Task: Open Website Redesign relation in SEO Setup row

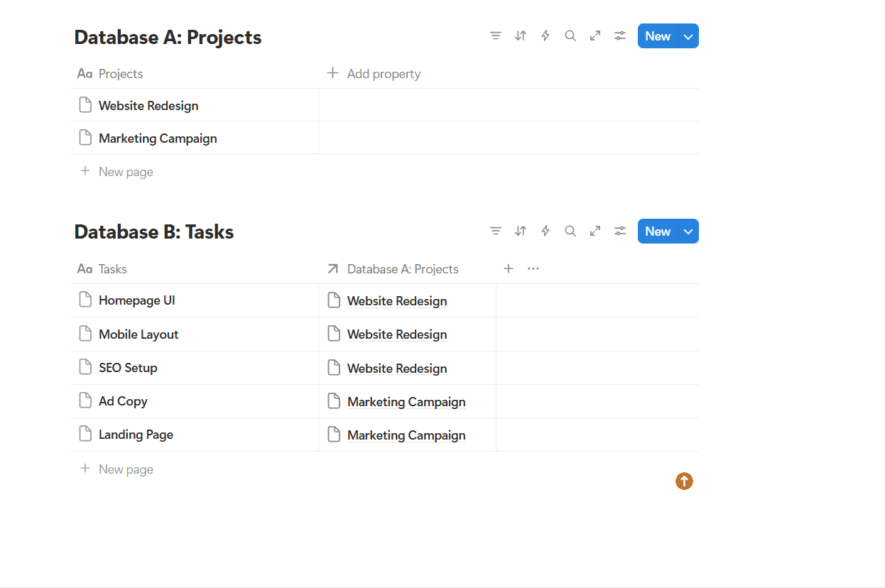Action: [x=397, y=369]
